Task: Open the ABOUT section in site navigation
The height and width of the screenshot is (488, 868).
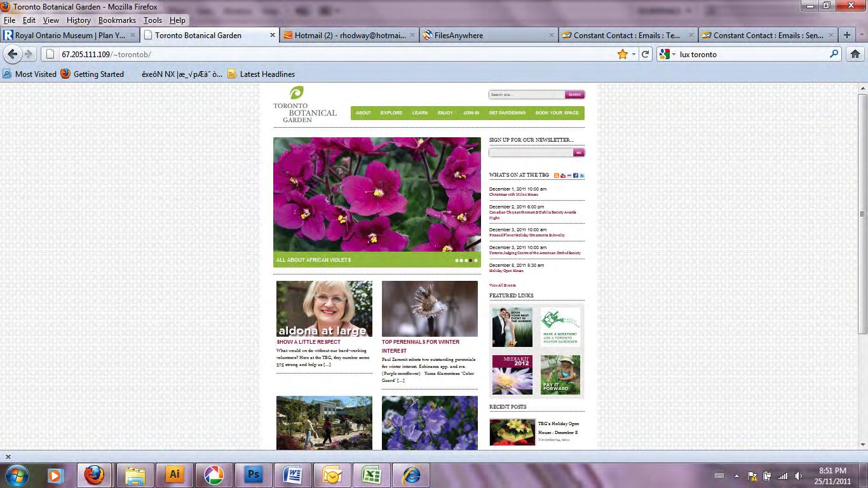Action: [363, 113]
